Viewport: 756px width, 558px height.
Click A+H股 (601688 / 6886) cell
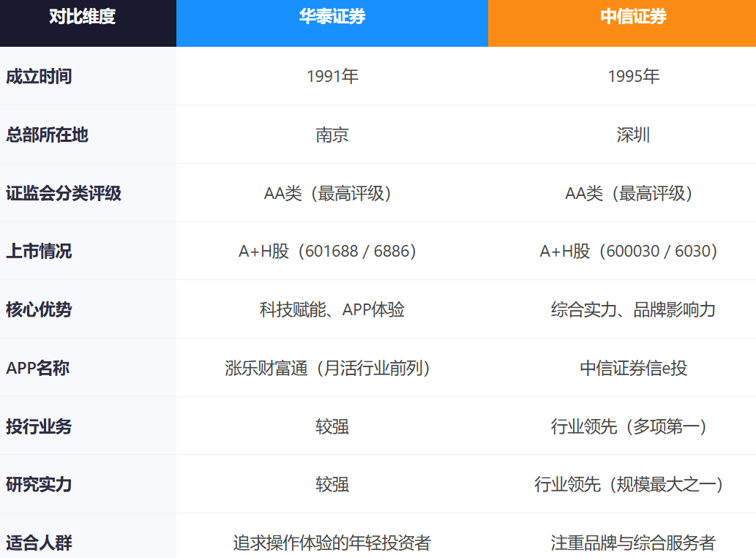(332, 251)
